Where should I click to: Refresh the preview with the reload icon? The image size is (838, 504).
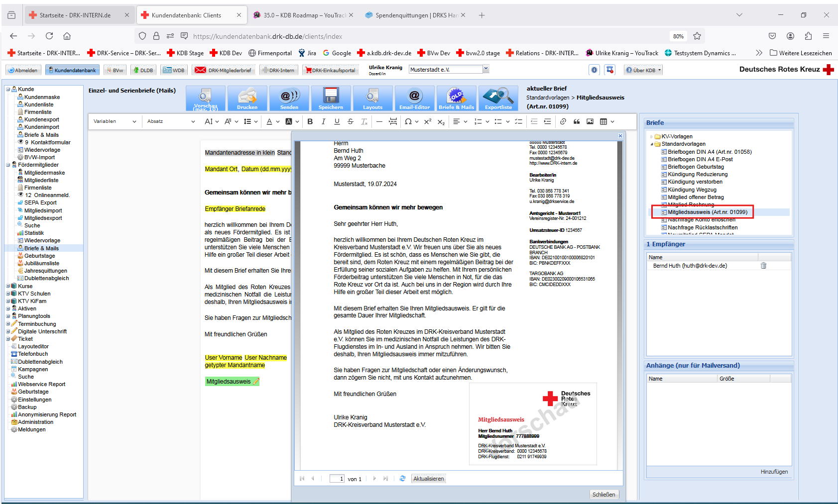coord(402,479)
